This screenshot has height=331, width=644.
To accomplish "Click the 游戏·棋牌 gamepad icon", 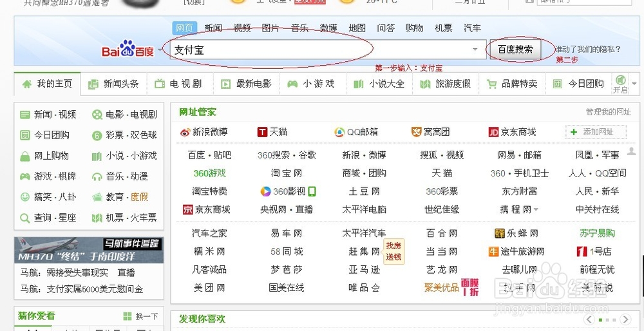I will click(x=25, y=176).
